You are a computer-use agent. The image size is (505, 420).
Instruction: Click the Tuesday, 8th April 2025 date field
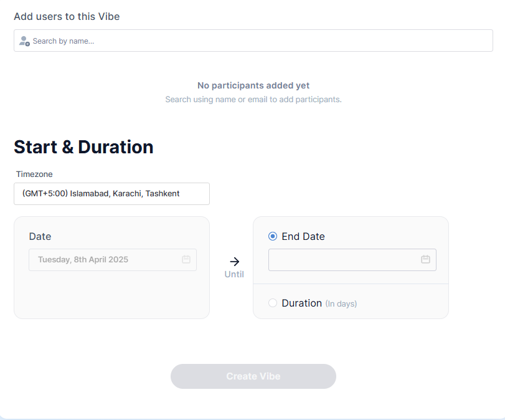[x=106, y=259]
